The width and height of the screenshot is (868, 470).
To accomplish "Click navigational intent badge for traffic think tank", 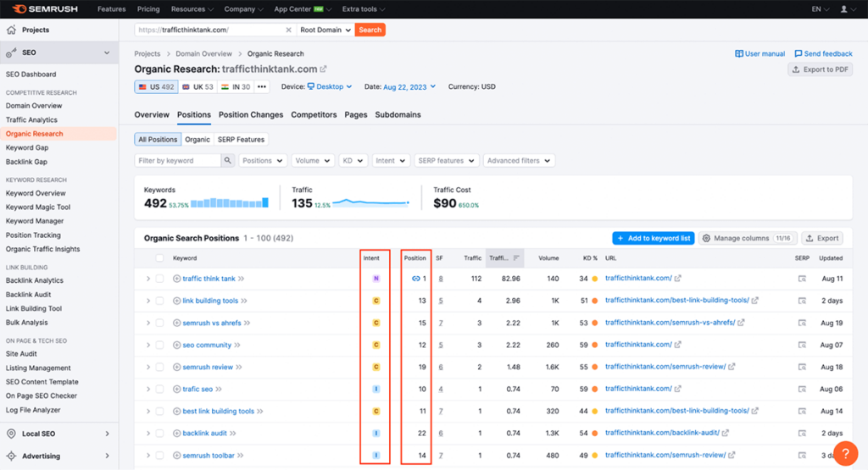I will pyautogui.click(x=376, y=279).
